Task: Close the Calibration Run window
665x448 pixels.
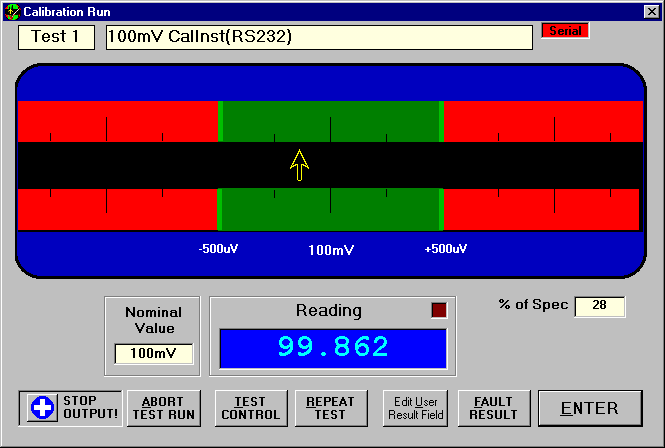Action: [652, 11]
